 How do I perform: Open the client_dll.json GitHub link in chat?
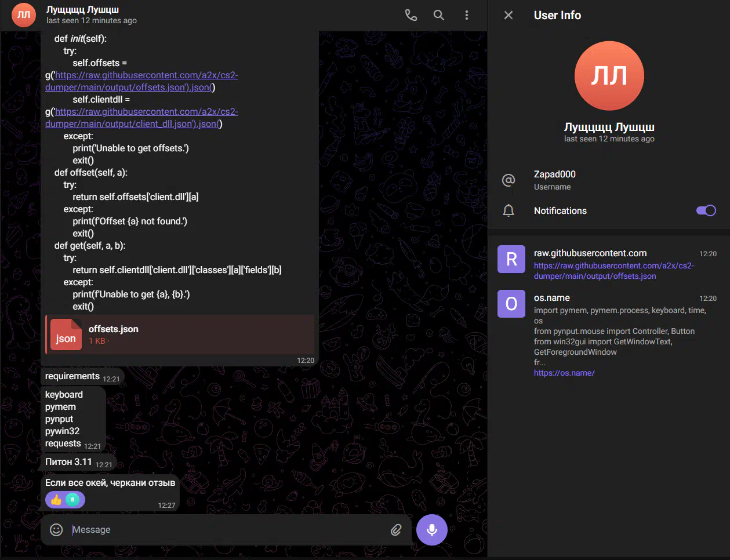tap(141, 118)
